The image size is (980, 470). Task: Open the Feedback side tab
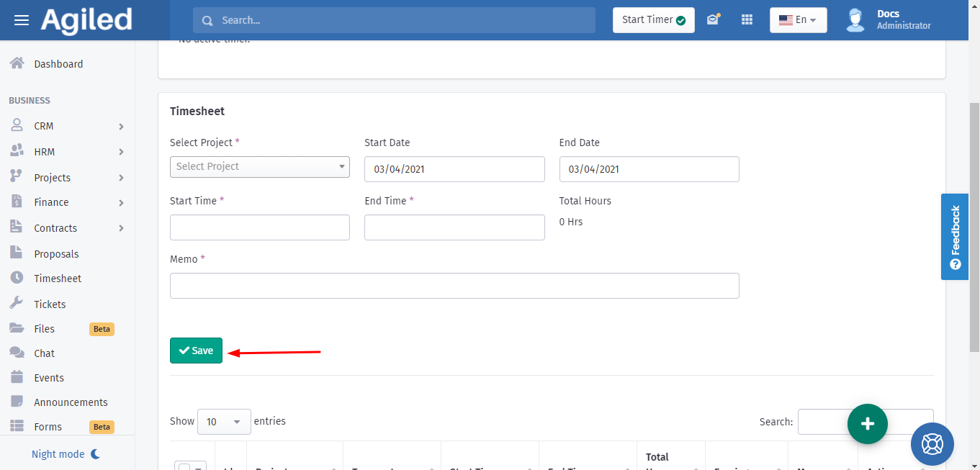(x=955, y=236)
